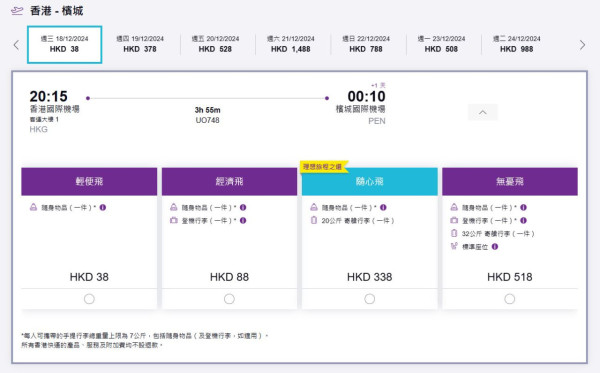The height and width of the screenshot is (373, 600).
Task: Click the plane icon beside 香港 - 檳城
Action: click(17, 11)
